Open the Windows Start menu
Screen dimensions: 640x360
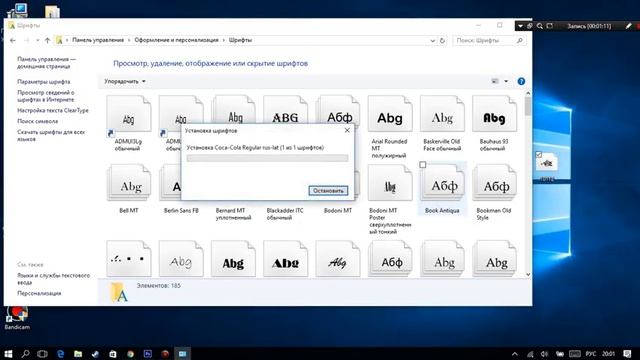(x=8, y=353)
